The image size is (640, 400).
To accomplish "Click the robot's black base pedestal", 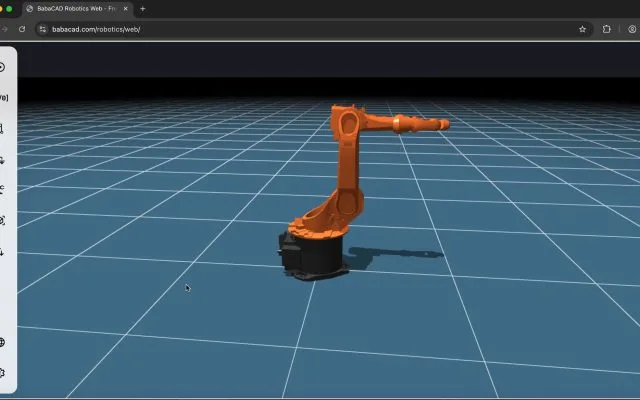I will click(x=313, y=255).
